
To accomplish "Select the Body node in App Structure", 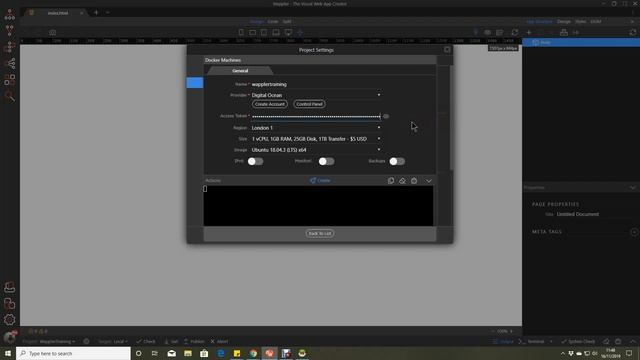I will tap(581, 42).
